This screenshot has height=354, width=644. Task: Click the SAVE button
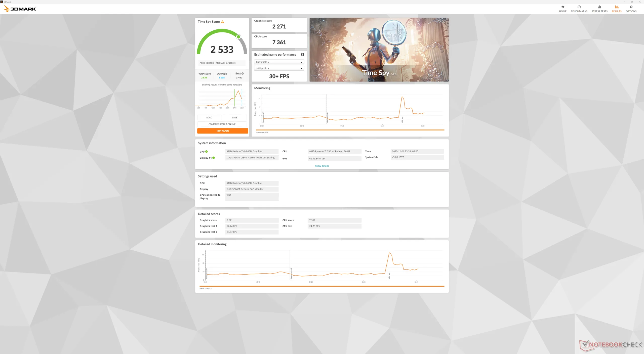234,117
